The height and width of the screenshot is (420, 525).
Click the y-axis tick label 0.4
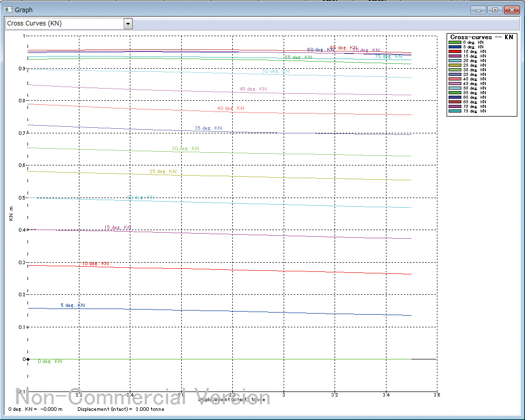(x=22, y=230)
